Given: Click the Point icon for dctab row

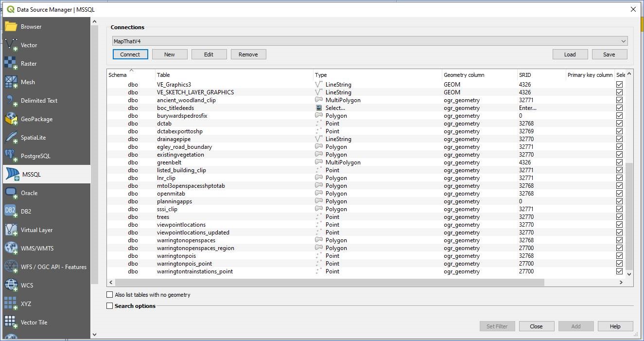Looking at the screenshot, I should (x=319, y=124).
